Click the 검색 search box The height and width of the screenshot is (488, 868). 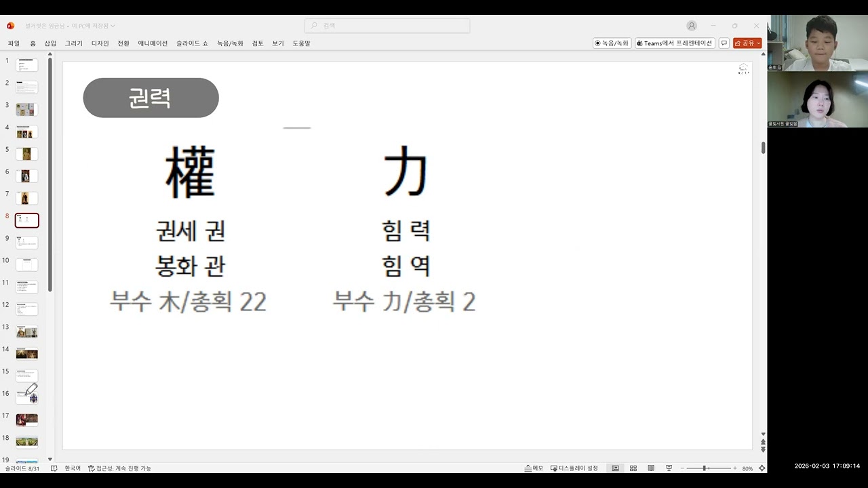tap(387, 26)
